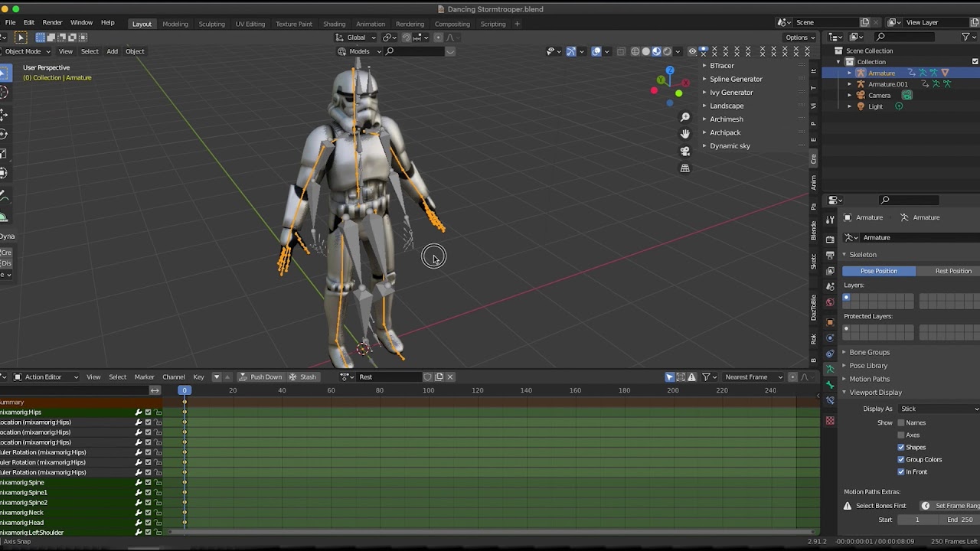Open the Object properties tab icon
The image size is (980, 551).
830,322
